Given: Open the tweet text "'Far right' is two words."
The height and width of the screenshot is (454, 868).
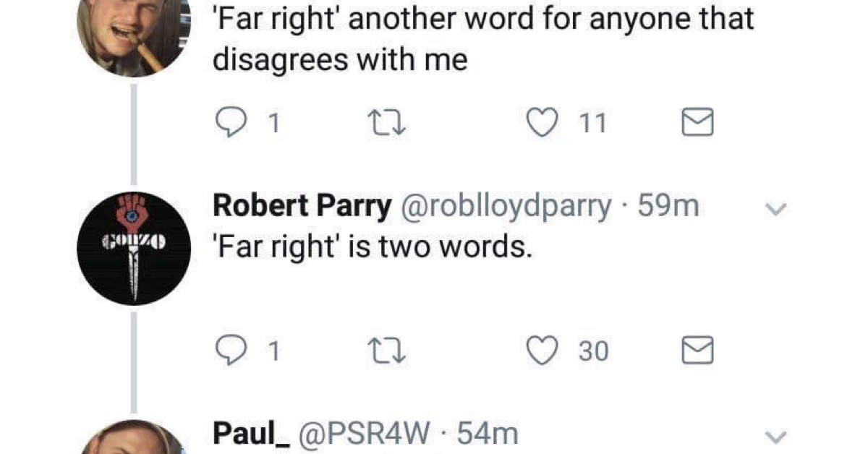Looking at the screenshot, I should pos(373,249).
